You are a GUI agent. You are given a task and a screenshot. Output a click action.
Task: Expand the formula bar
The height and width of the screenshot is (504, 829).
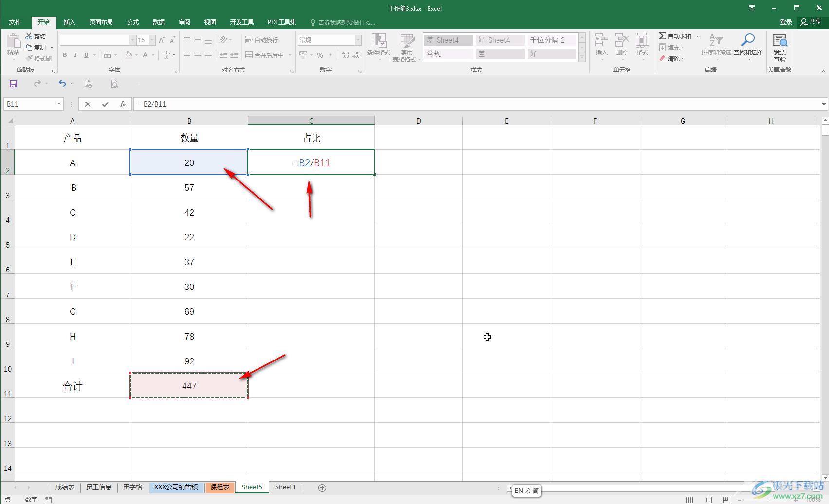pyautogui.click(x=824, y=104)
